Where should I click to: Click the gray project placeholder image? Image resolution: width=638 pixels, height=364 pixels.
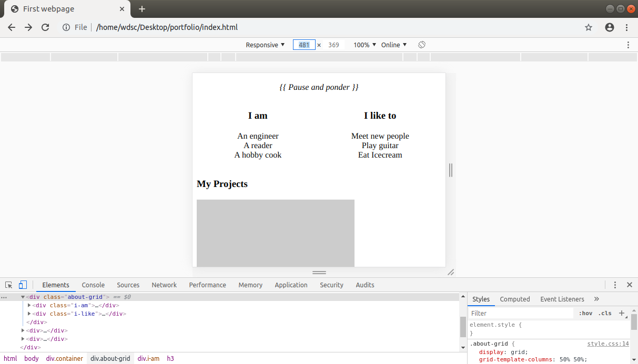(x=276, y=233)
